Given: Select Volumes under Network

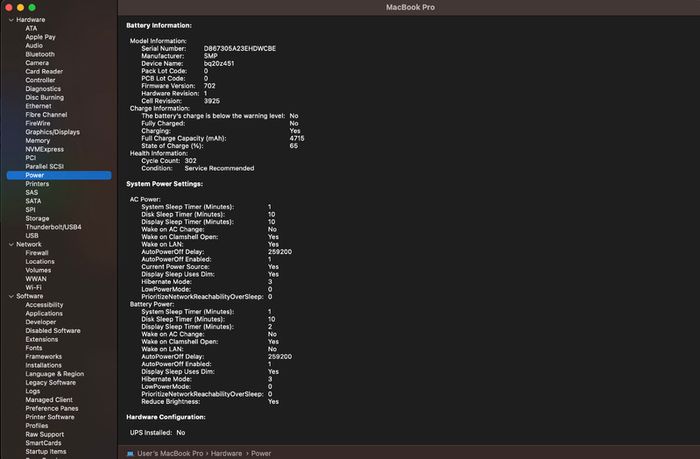Looking at the screenshot, I should point(38,270).
